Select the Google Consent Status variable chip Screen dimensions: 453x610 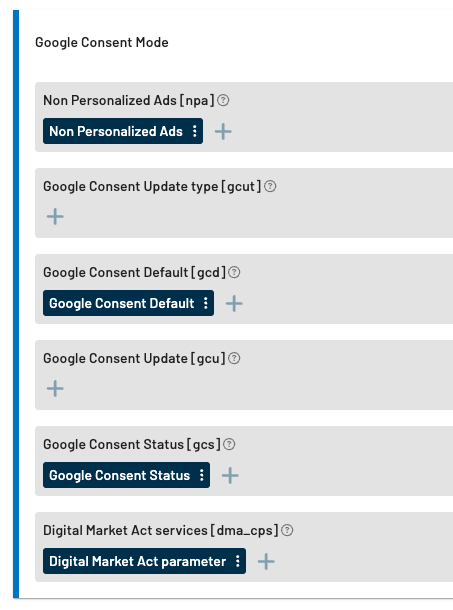pyautogui.click(x=119, y=475)
